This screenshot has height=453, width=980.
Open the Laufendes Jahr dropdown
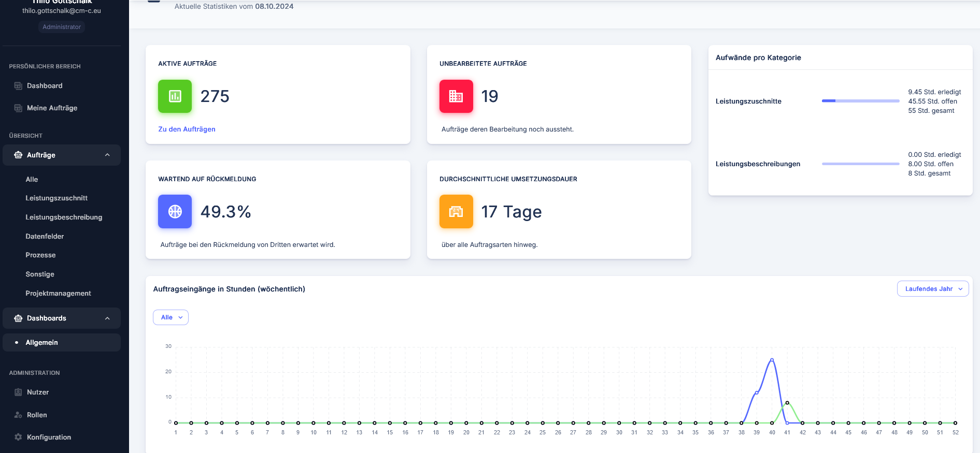click(x=933, y=289)
